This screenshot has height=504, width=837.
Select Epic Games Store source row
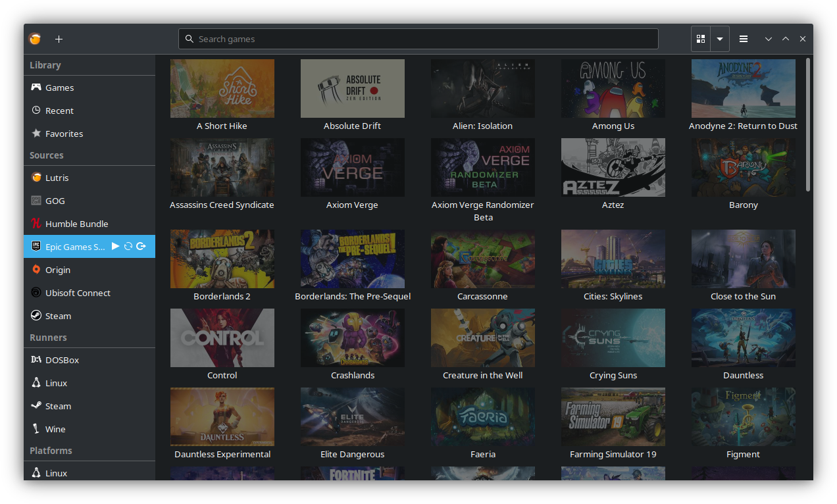coord(89,247)
